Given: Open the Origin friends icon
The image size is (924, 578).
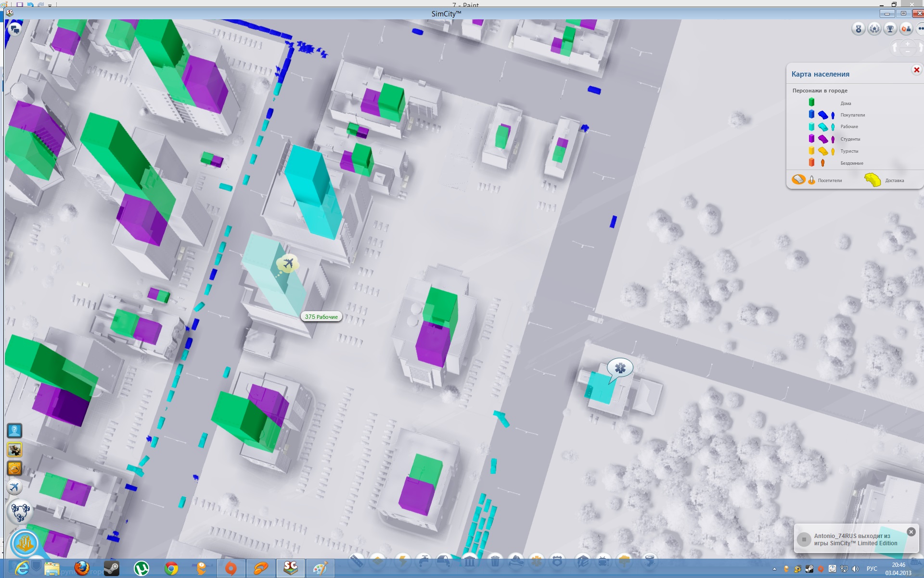Looking at the screenshot, I should pos(906,29).
